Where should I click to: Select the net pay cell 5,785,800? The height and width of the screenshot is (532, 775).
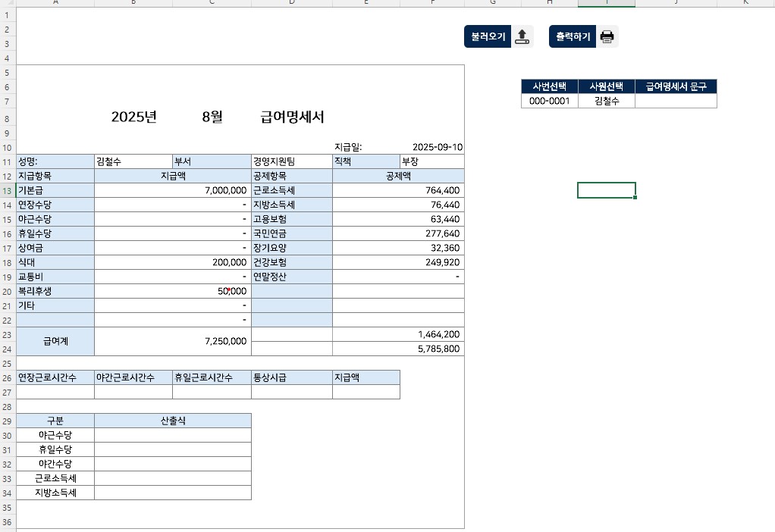pyautogui.click(x=397, y=349)
